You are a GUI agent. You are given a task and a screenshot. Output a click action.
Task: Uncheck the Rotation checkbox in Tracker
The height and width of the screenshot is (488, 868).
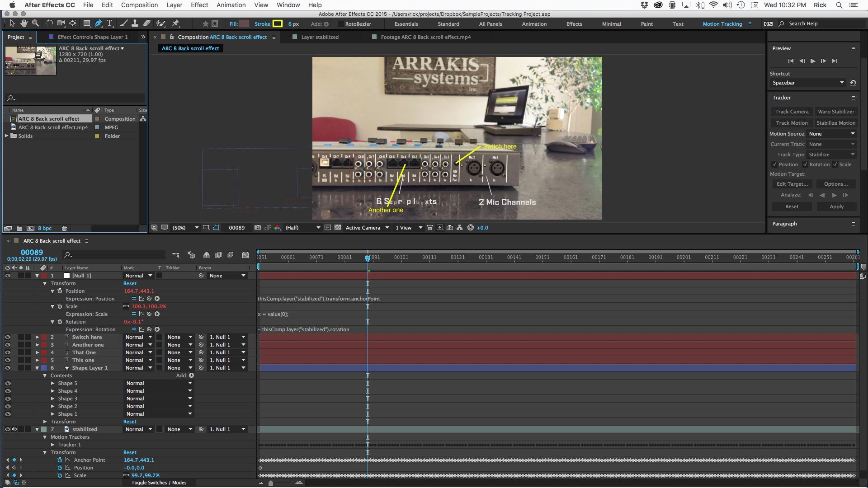click(805, 164)
